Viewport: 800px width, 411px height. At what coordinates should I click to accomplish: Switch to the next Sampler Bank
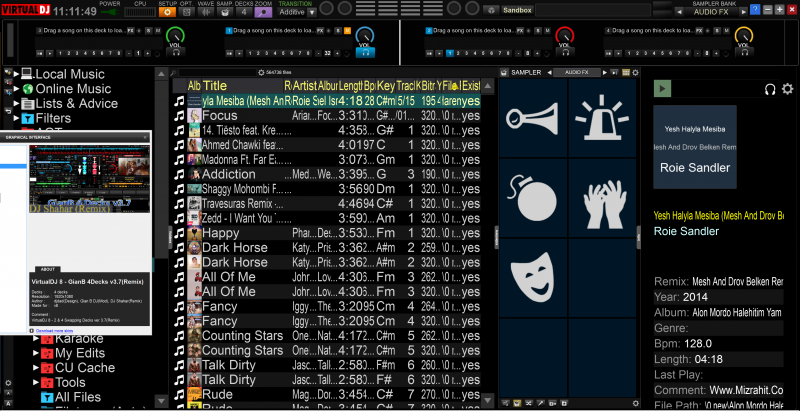[x=743, y=12]
